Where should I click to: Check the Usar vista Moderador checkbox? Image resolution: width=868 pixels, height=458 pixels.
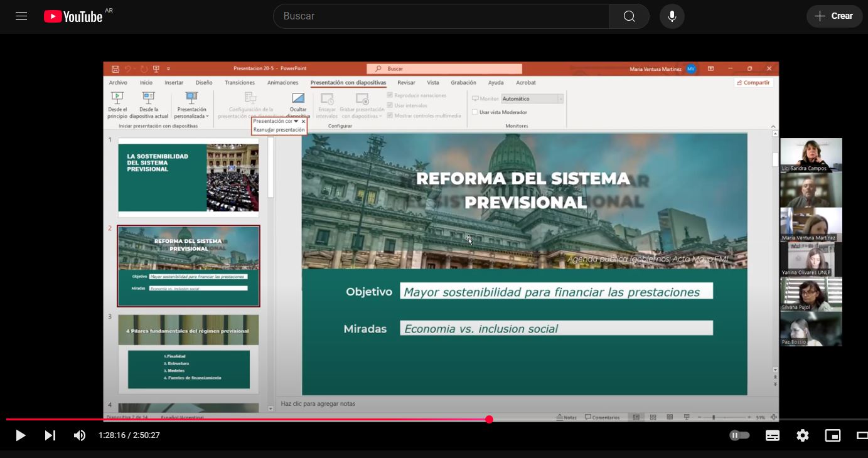pyautogui.click(x=474, y=112)
